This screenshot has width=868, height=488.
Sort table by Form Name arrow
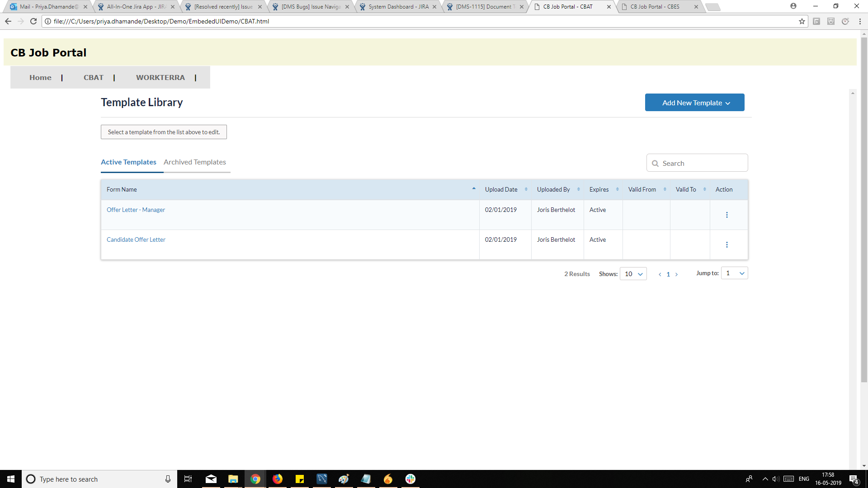coord(473,189)
